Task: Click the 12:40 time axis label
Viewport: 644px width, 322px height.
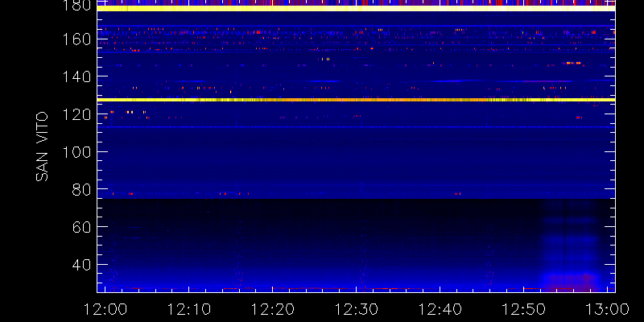Action: point(440,309)
